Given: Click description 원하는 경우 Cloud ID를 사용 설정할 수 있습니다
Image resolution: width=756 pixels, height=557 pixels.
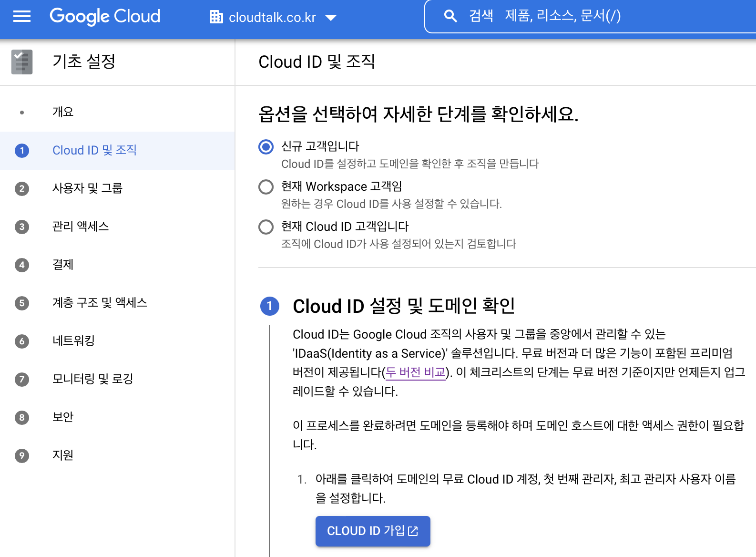Looking at the screenshot, I should (391, 204).
